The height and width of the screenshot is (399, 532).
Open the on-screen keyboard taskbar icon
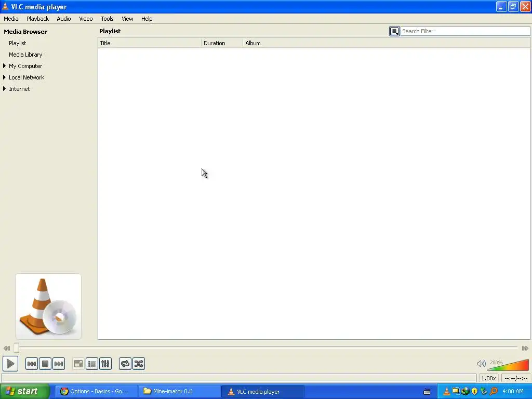click(x=427, y=392)
